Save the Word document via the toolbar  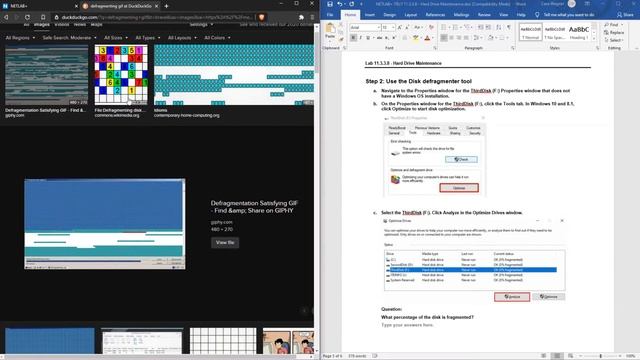coord(330,4)
